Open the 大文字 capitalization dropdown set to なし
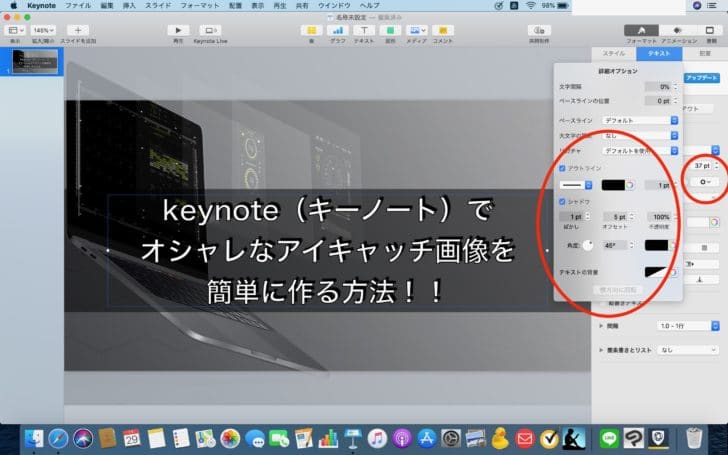Screen dimensions: 728x455 coord(640,136)
